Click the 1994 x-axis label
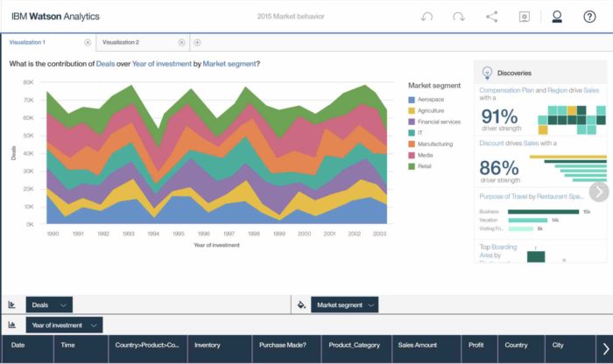Screen dimensions: 613x364 [x=153, y=234]
